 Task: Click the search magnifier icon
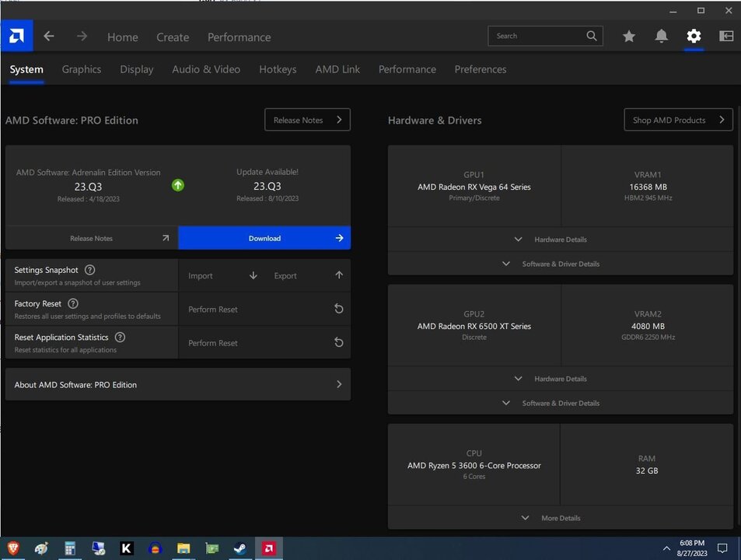point(592,36)
